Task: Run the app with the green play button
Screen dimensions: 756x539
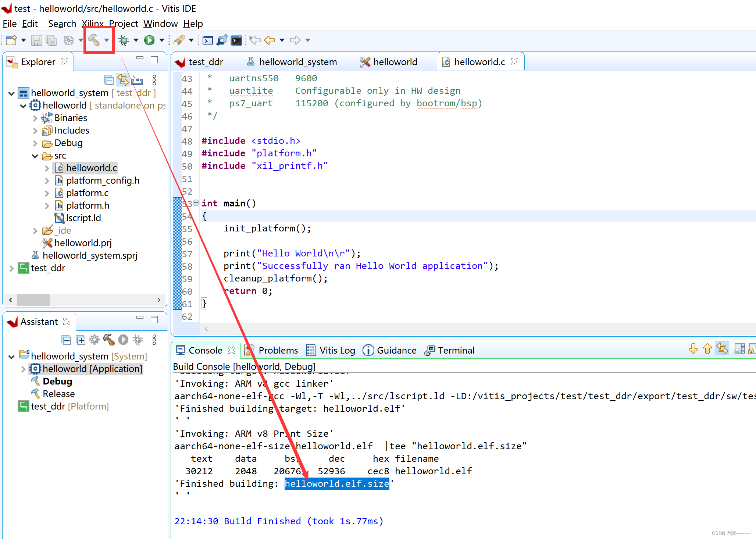Action: (149, 40)
